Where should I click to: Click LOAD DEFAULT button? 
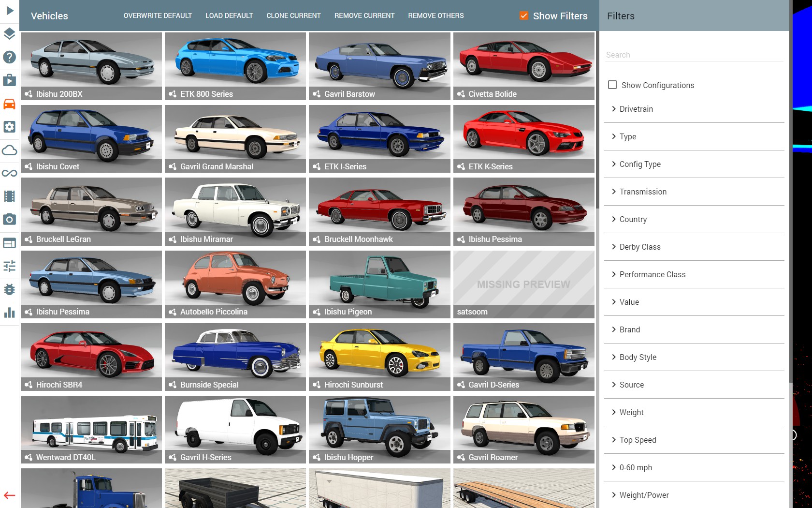(x=229, y=15)
